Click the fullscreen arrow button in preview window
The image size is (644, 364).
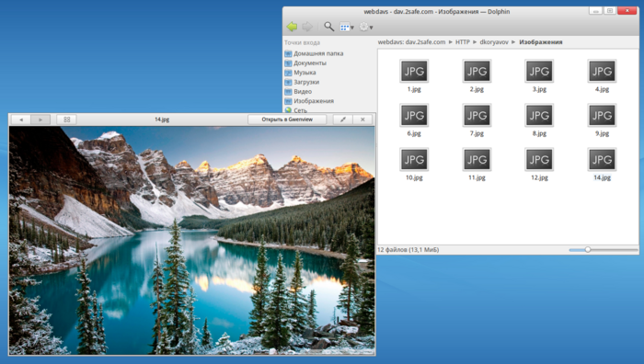click(x=342, y=119)
